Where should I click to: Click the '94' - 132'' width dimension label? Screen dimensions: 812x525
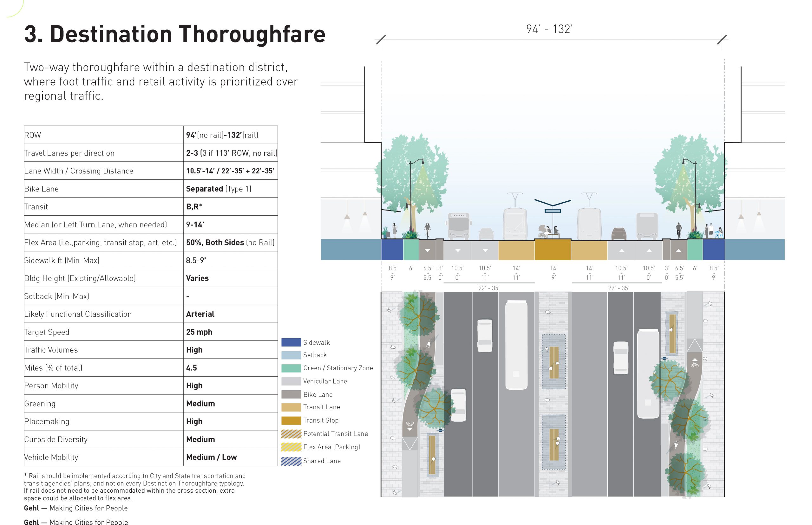(x=549, y=29)
